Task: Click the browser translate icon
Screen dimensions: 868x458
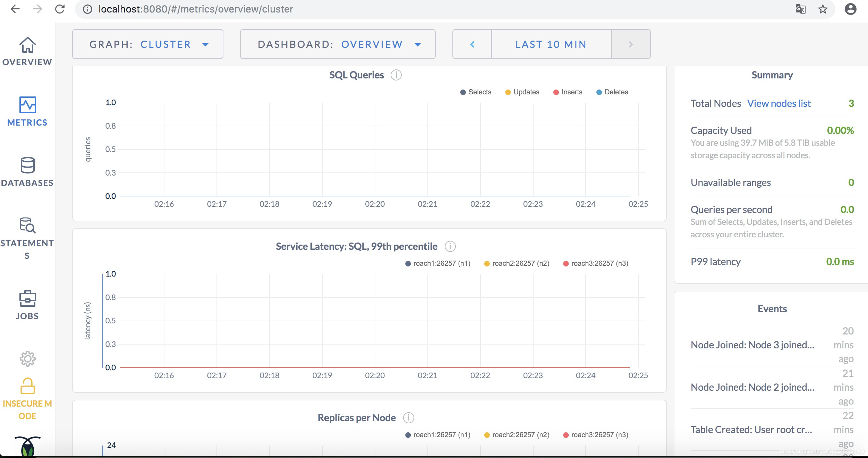Action: click(x=800, y=9)
